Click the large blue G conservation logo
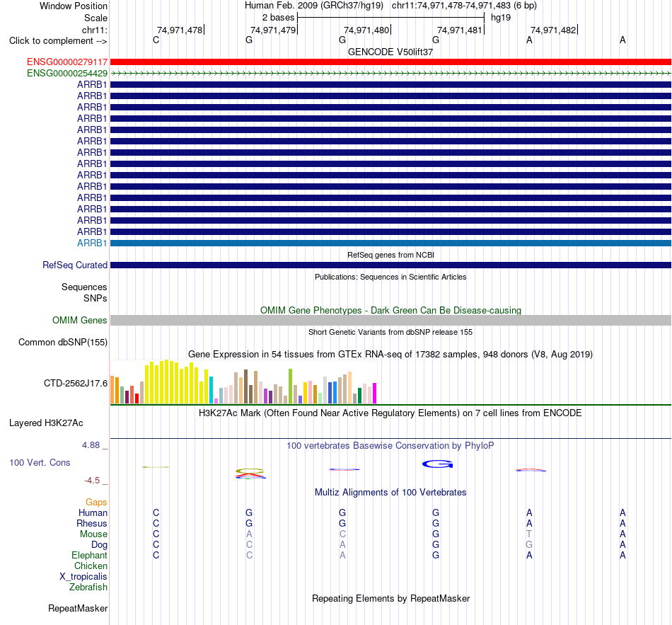The image size is (672, 625). tap(438, 464)
